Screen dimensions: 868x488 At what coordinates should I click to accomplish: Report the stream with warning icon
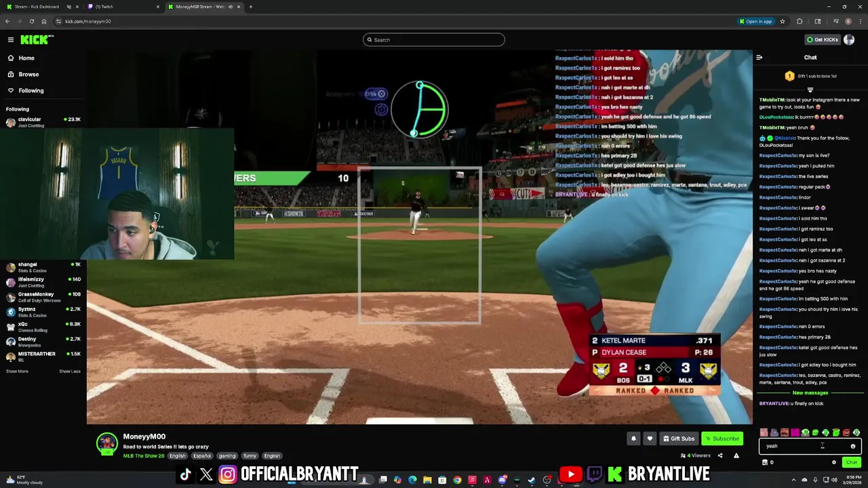(736, 455)
